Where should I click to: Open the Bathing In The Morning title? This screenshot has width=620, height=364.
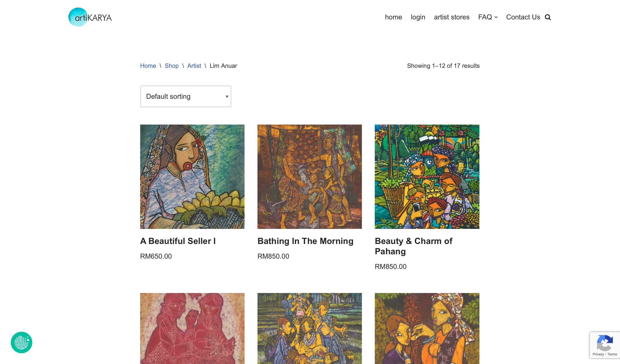coord(305,241)
